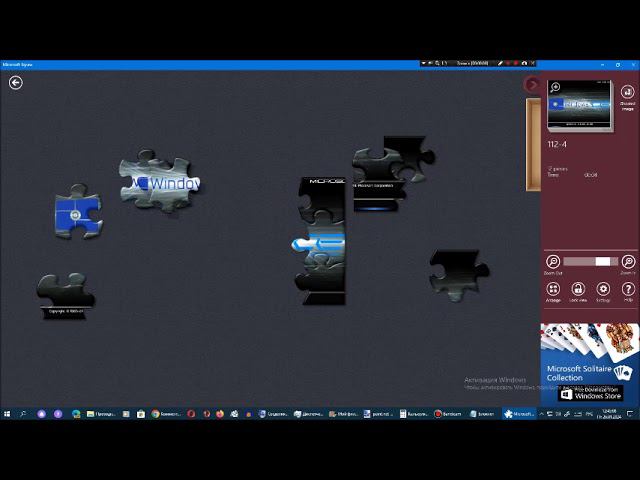Open taskbar search
Screen dimensions: 640x480
(x=23, y=414)
